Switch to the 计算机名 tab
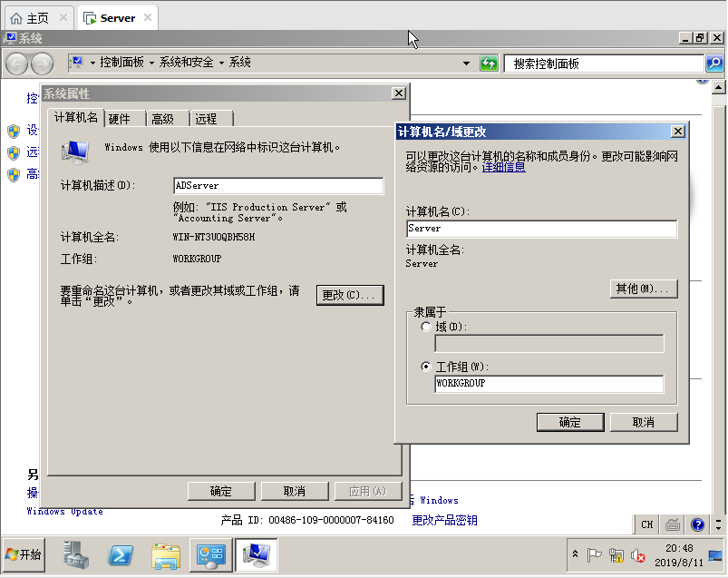Image resolution: width=728 pixels, height=578 pixels. click(75, 117)
